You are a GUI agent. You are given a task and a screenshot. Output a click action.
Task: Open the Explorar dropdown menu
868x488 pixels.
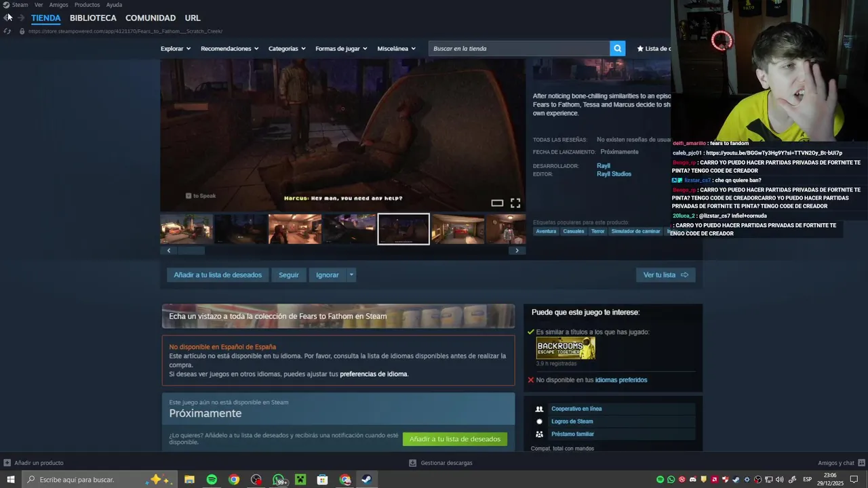(176, 49)
